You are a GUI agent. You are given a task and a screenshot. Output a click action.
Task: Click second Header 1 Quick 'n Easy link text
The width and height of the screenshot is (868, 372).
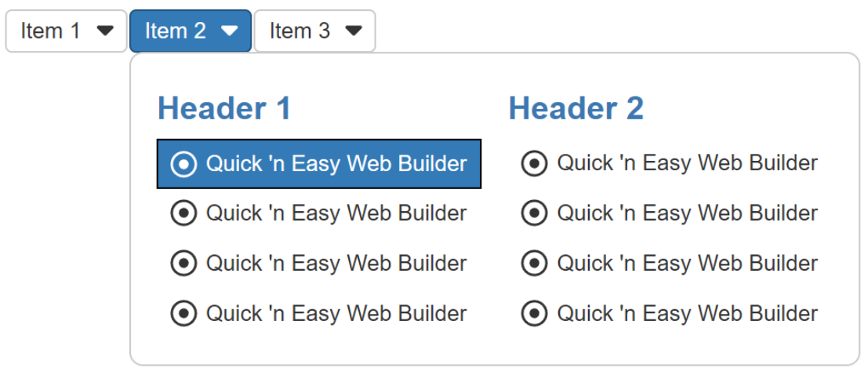point(336,213)
